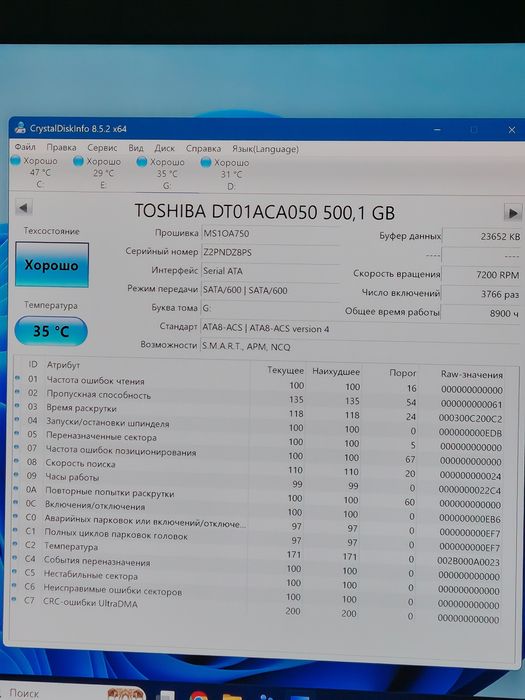525x700 pixels.
Task: Open the Вид menu
Action: pyautogui.click(x=136, y=148)
